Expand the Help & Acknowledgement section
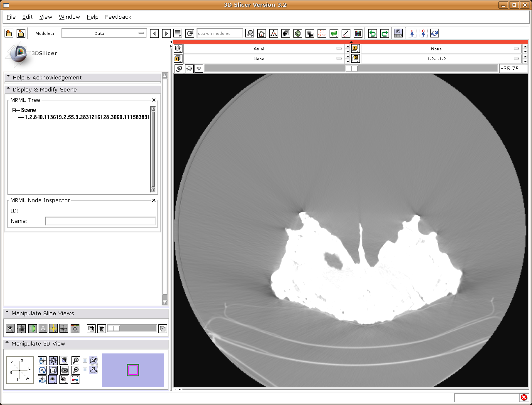The image size is (532, 405). tap(82, 77)
